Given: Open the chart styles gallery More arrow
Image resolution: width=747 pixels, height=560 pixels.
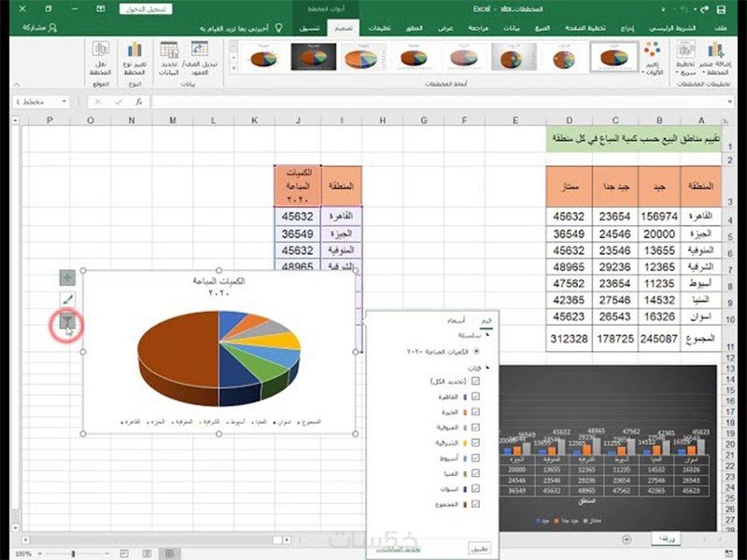Looking at the screenshot, I should pos(233,69).
